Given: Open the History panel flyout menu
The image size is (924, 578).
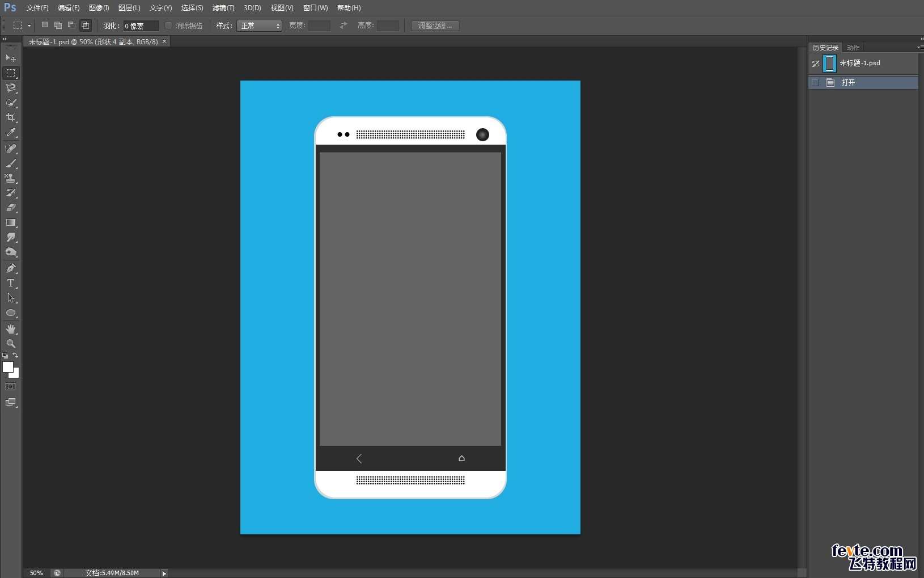Looking at the screenshot, I should tap(920, 47).
